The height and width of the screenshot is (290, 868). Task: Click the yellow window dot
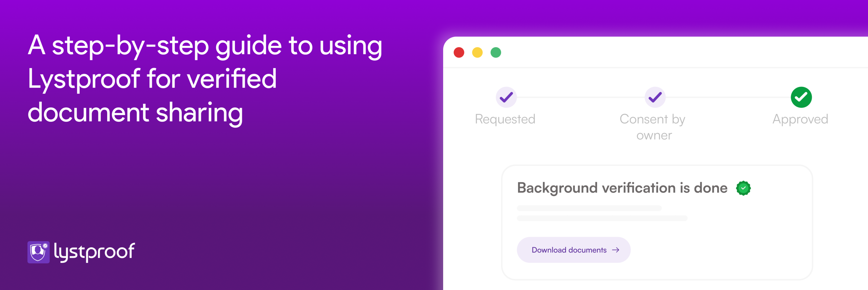(x=477, y=53)
